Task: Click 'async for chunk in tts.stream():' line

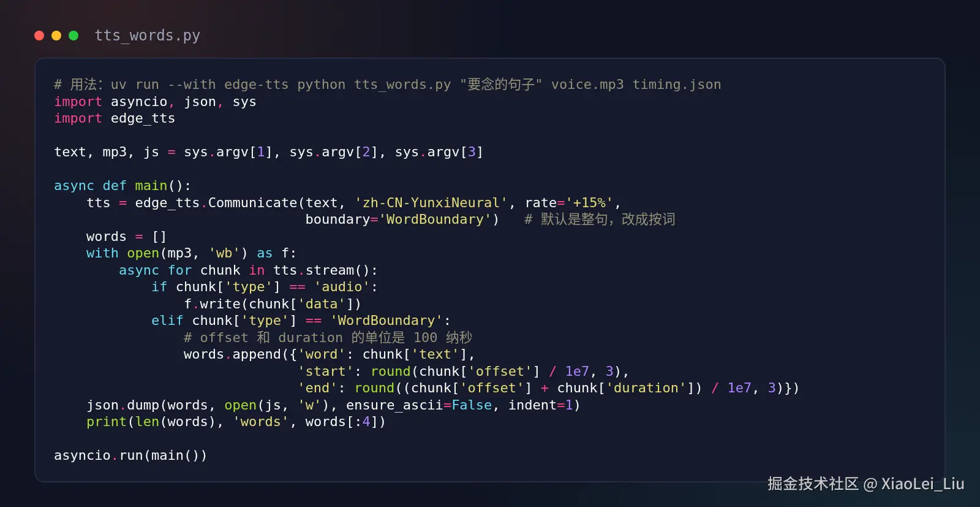Action: 248,270
